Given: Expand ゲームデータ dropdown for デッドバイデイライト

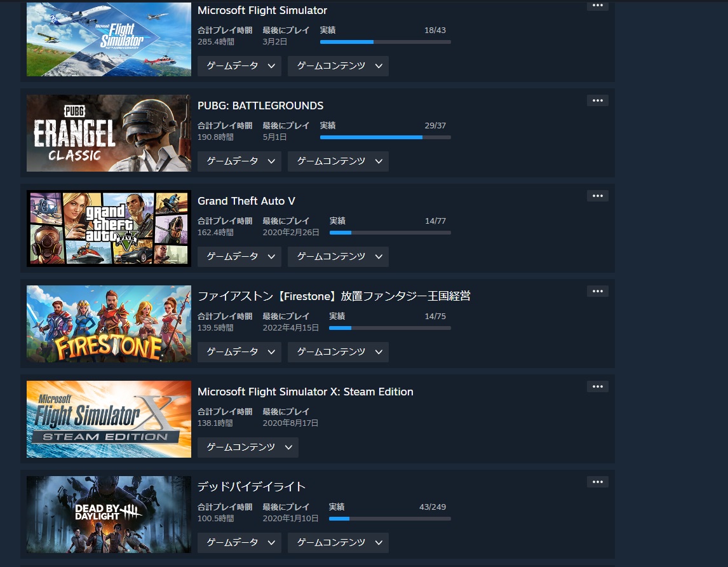Looking at the screenshot, I should pyautogui.click(x=239, y=542).
